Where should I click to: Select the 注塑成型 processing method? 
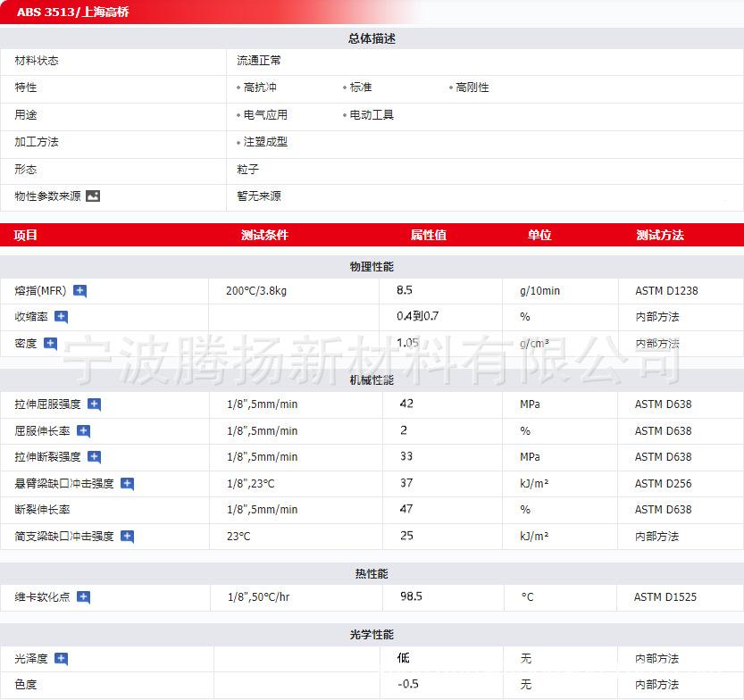266,142
